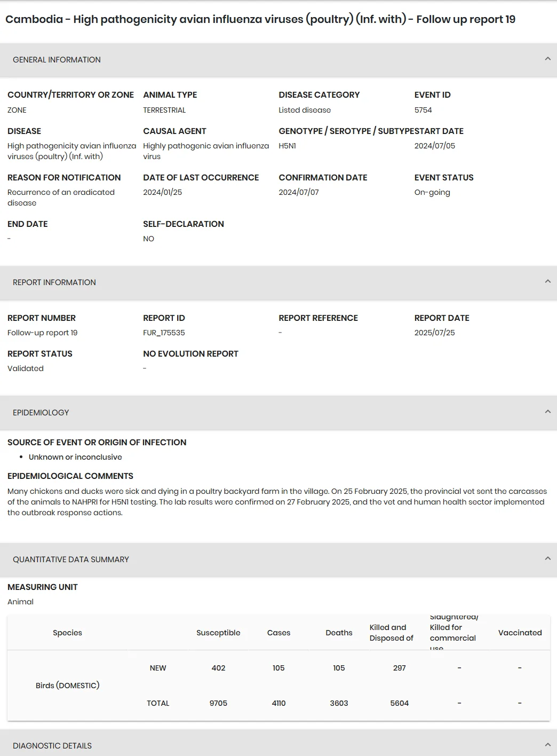
Task: Click the total cases value 4110
Action: coord(278,703)
